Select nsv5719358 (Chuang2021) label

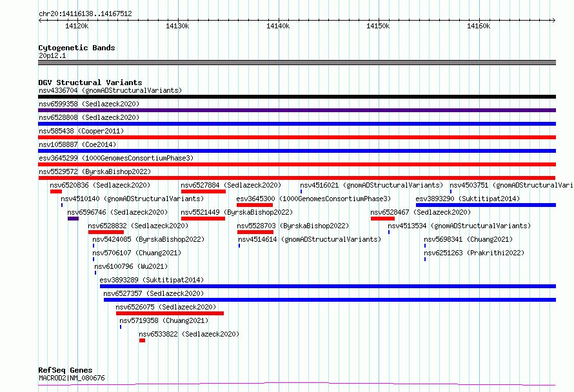[x=164, y=320]
